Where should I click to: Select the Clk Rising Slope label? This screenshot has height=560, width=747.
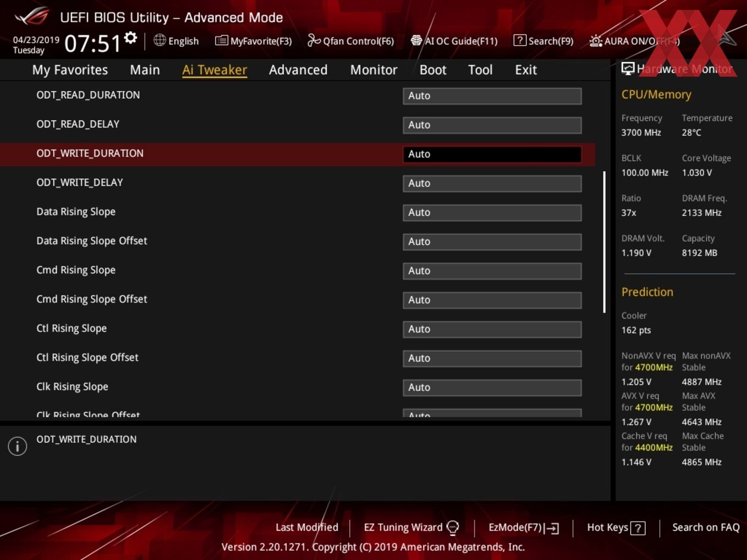pyautogui.click(x=72, y=387)
